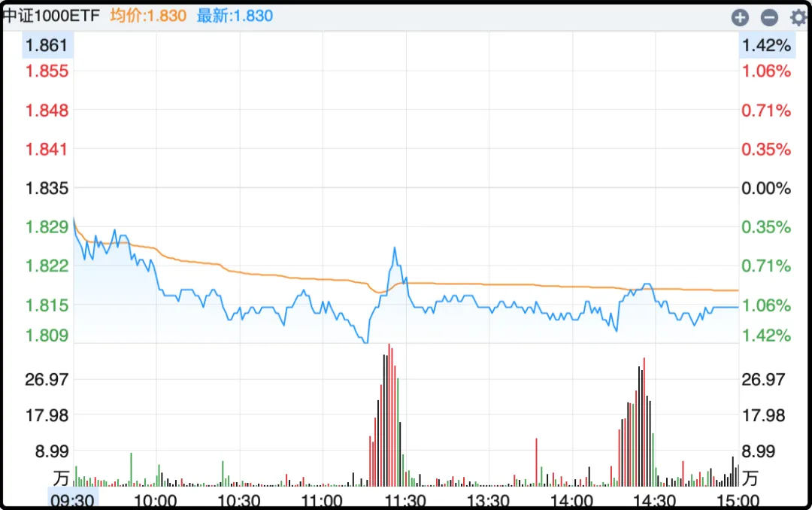Click the 14:30 time axis label
Screen dimensions: 812x510
coord(655,500)
